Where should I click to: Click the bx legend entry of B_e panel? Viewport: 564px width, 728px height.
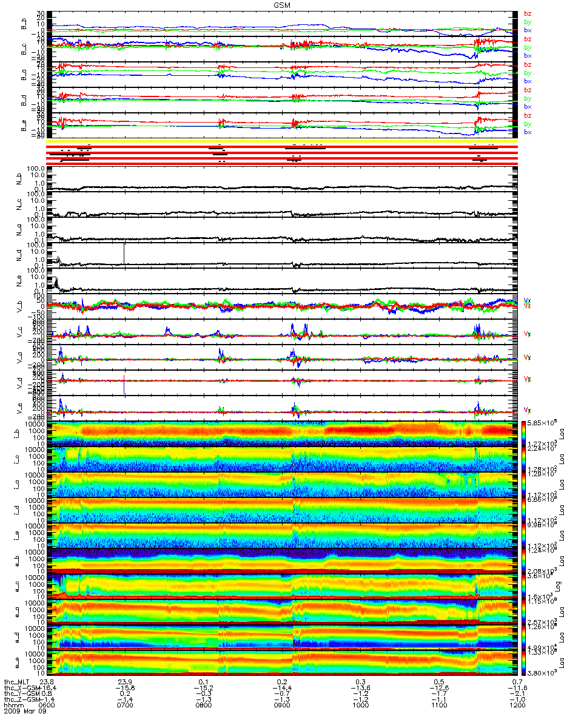click(528, 132)
